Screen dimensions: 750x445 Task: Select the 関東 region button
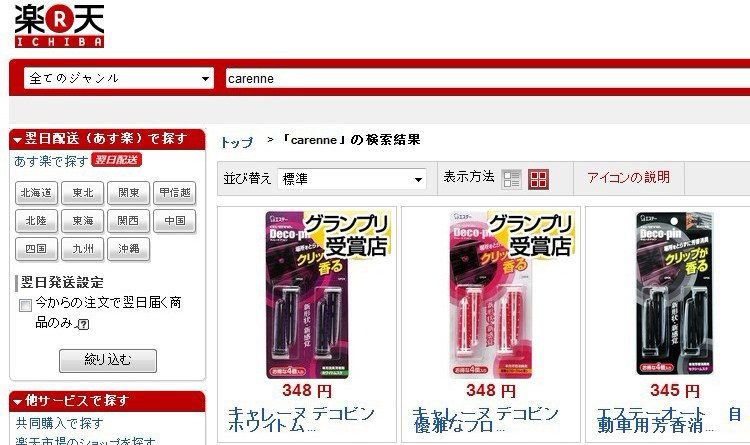point(128,193)
